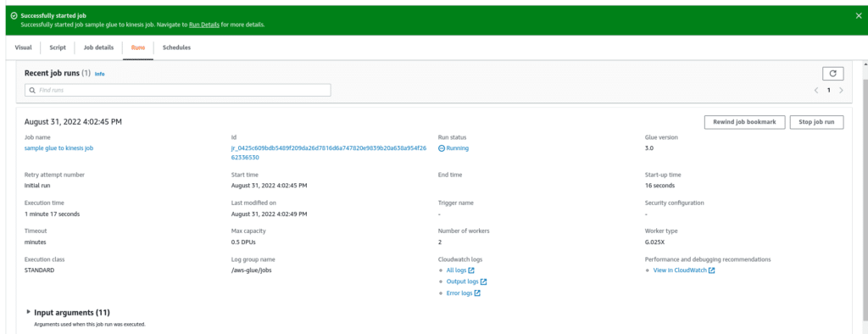Select the Max capacity value 0.5 DPUs
Screen dimensions: 868x334
[243, 242]
